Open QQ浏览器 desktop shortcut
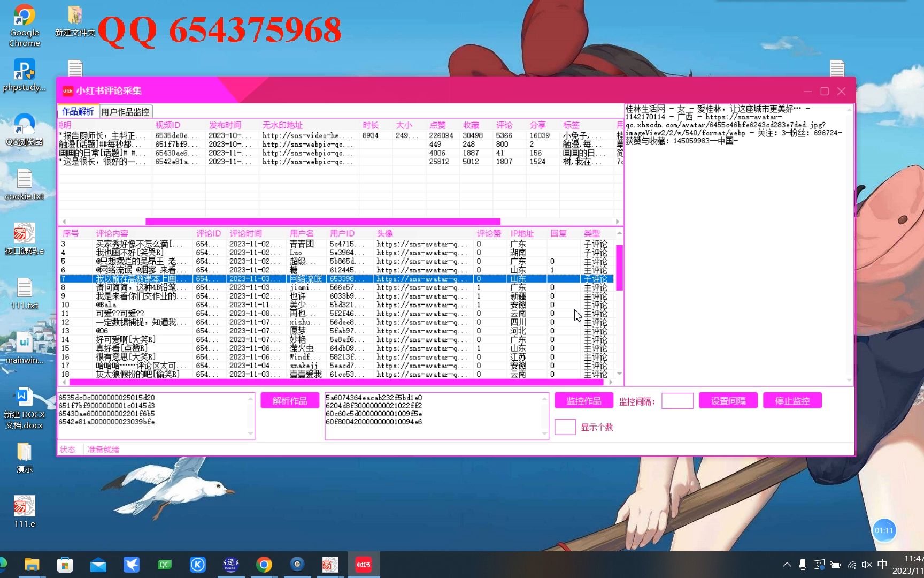 25,130
